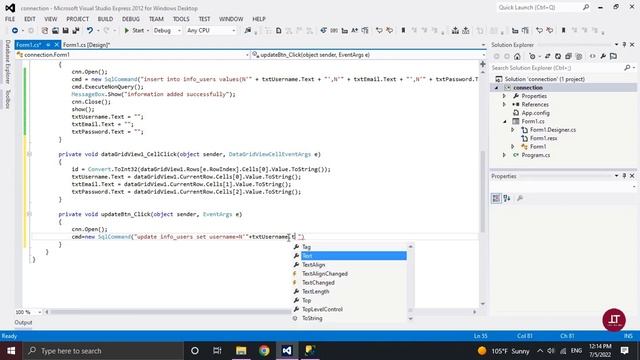This screenshot has width=640, height=360.
Task: Open the EDIT menu
Action: point(30,19)
